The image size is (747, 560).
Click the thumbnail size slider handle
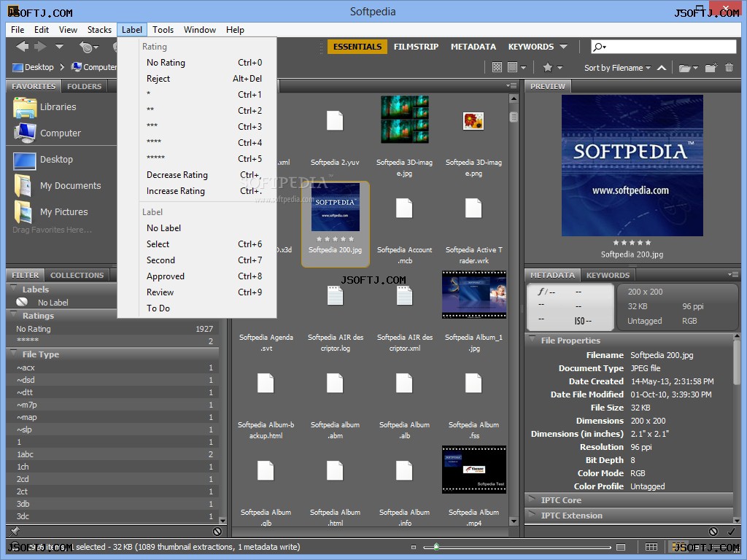pos(436,547)
